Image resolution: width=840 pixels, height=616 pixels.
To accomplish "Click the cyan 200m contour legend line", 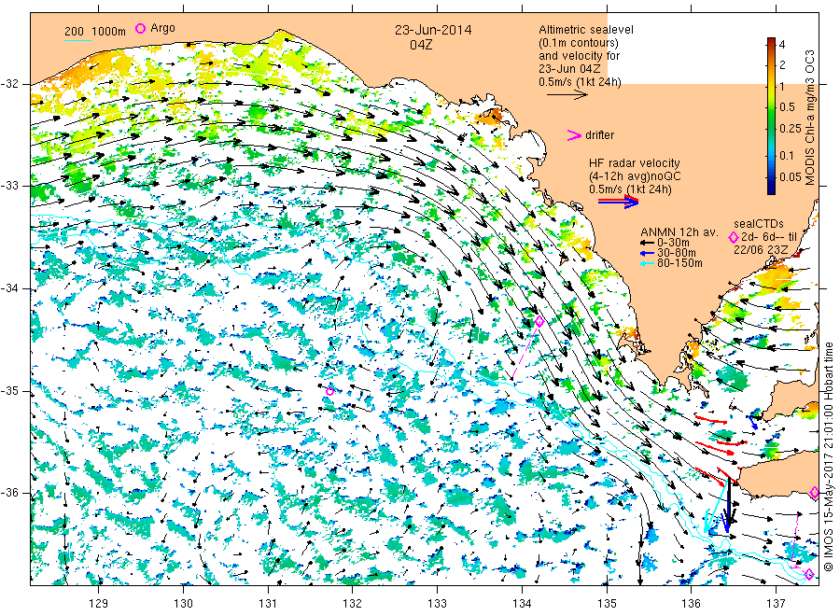I will pyautogui.click(x=77, y=40).
